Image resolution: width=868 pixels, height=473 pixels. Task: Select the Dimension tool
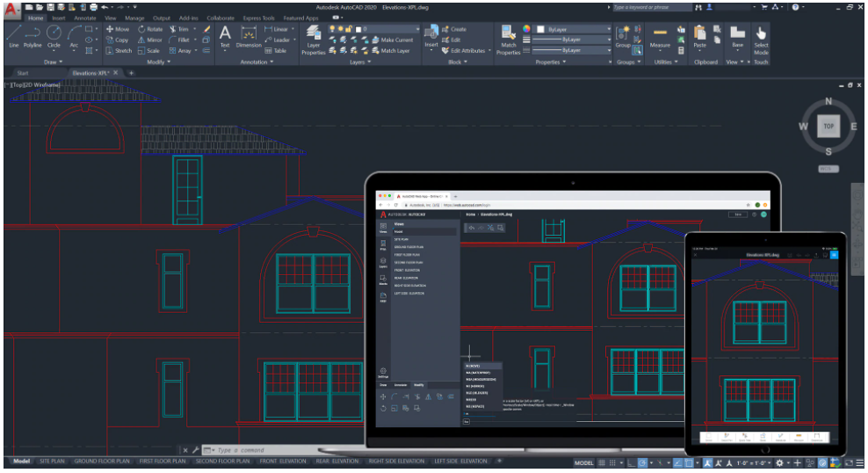(249, 37)
